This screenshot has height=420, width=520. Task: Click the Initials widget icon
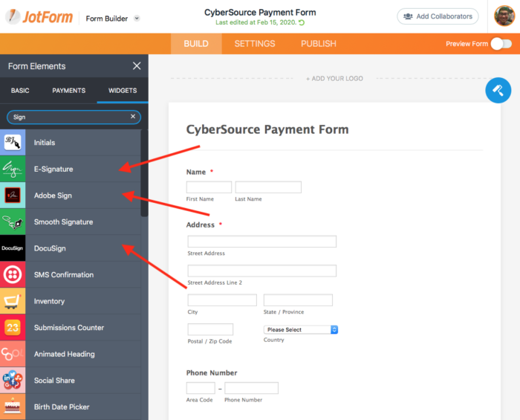point(13,142)
